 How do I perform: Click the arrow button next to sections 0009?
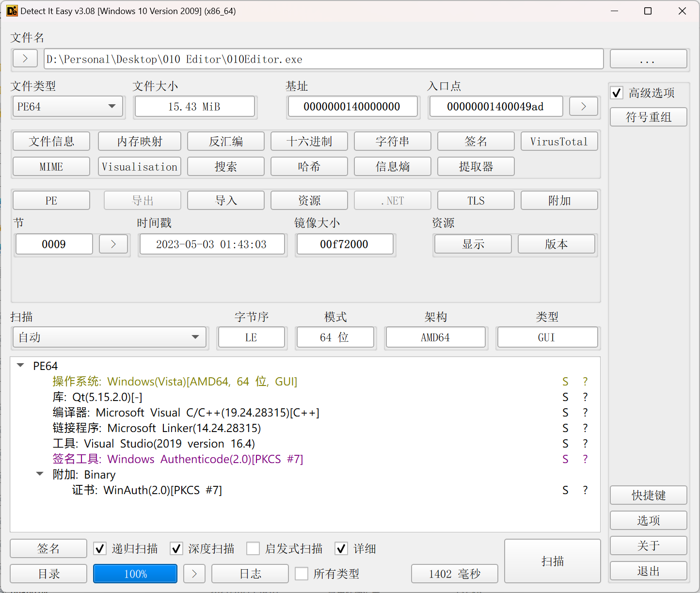113,244
